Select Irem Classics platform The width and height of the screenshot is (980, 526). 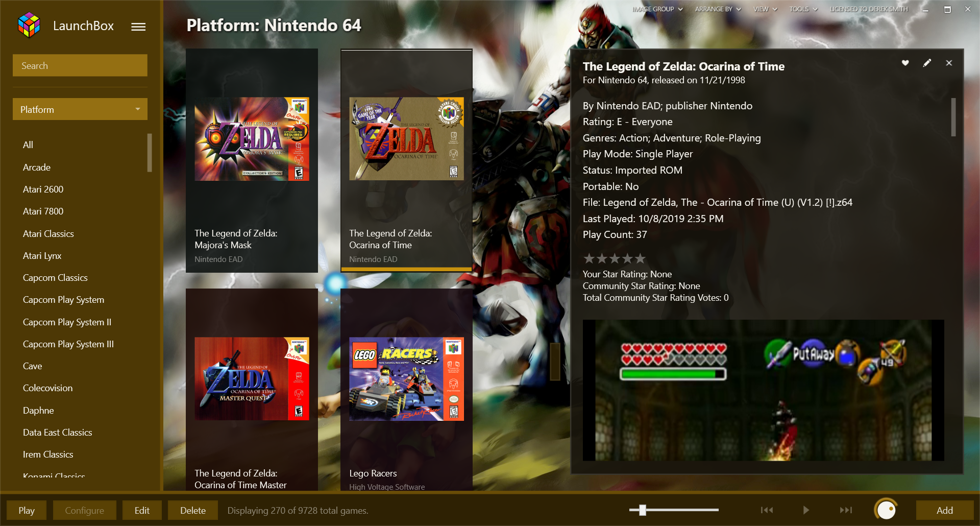click(48, 455)
